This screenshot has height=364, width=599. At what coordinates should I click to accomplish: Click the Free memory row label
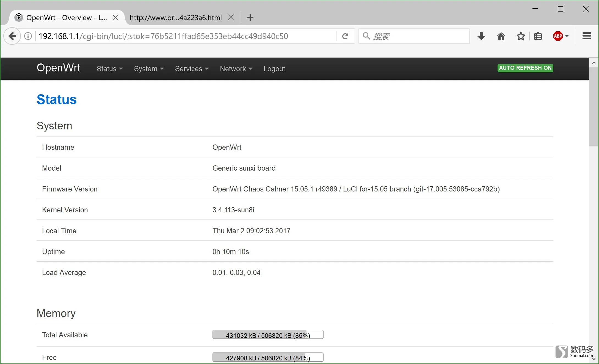tap(49, 357)
